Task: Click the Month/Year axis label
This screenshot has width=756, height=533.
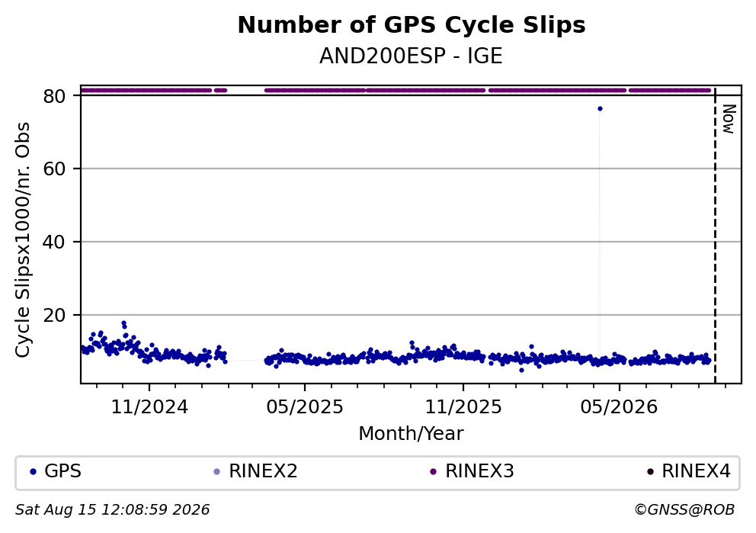Action: [411, 434]
